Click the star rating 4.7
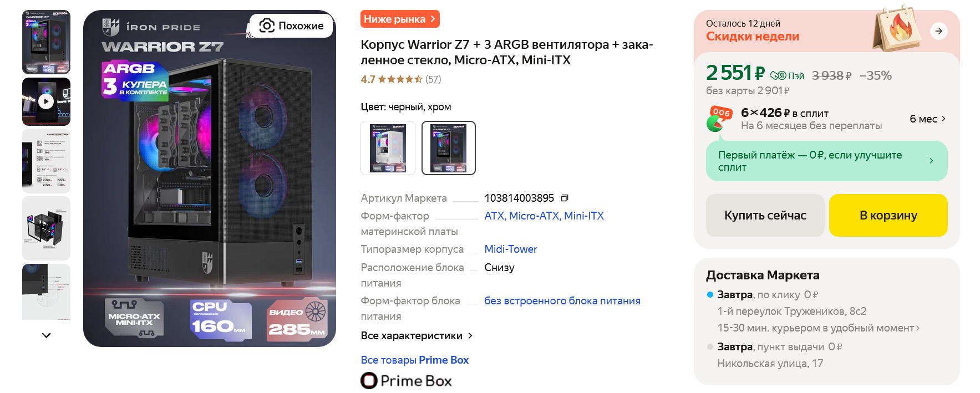This screenshot has width=980, height=393. click(x=400, y=79)
